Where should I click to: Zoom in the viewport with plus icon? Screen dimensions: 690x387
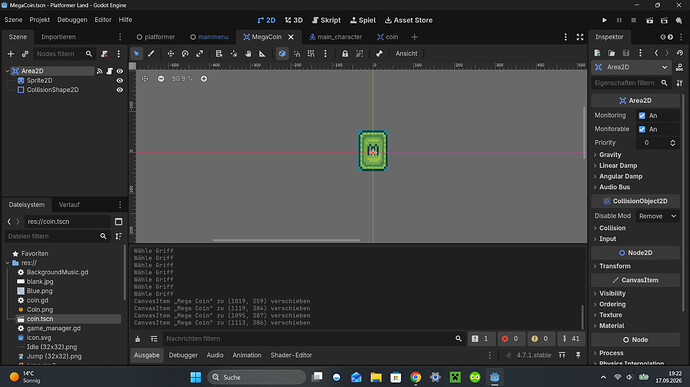[204, 79]
